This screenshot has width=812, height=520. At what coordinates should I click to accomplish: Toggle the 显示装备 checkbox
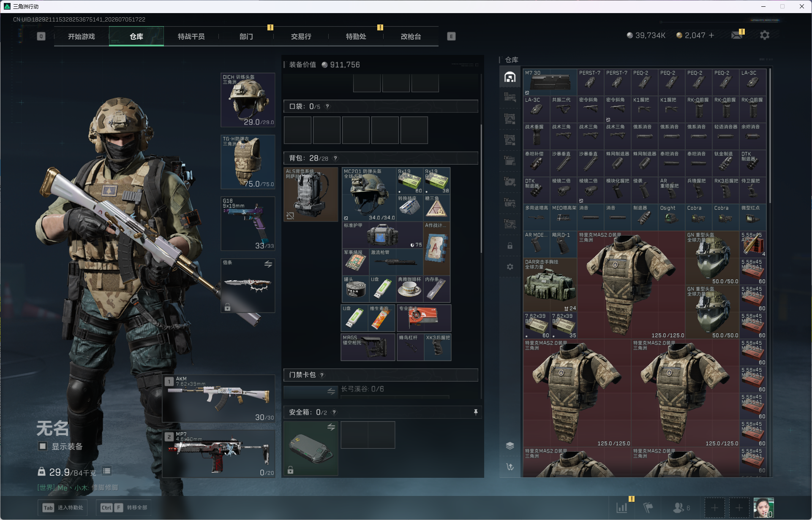click(x=43, y=446)
